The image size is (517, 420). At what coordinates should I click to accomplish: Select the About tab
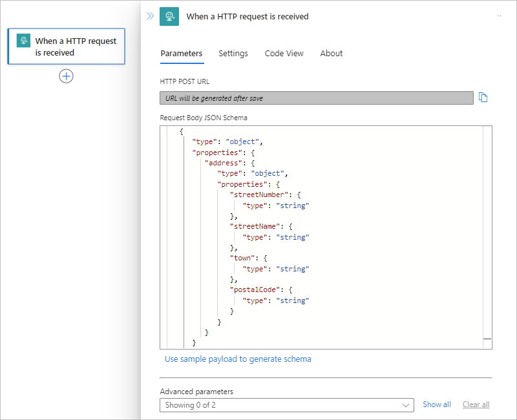332,54
